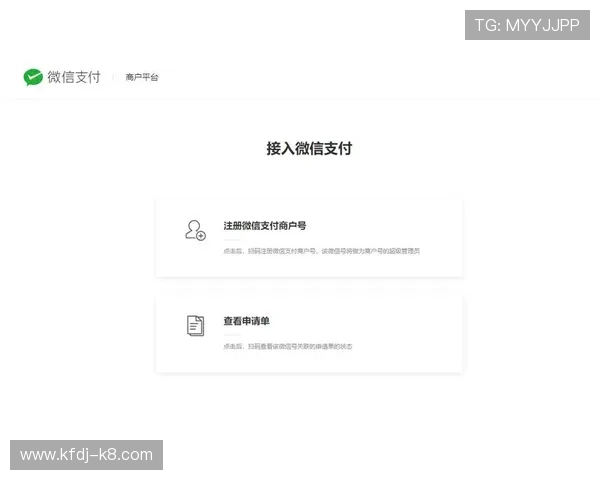Click the description under 注册微信支付商户号
Viewport: 600px width, 480px height.
tap(321, 251)
